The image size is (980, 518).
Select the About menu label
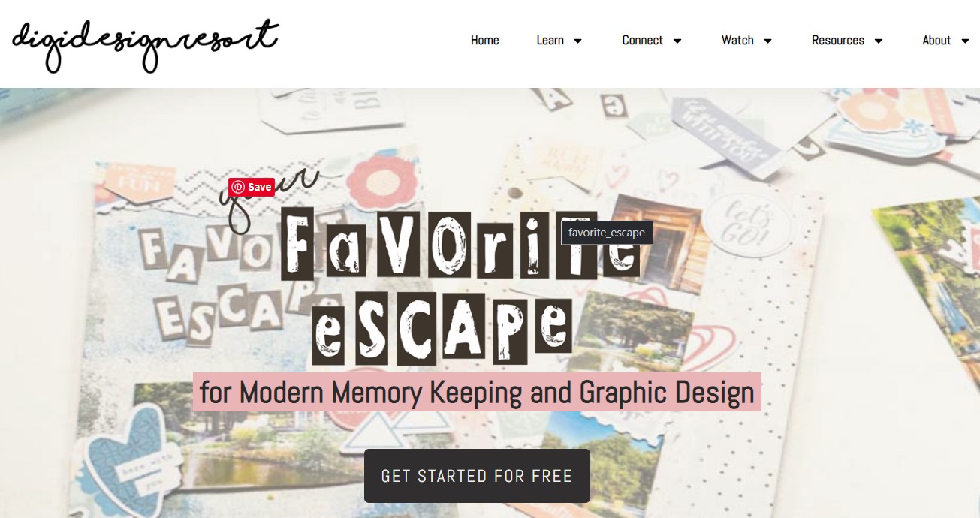coord(936,41)
